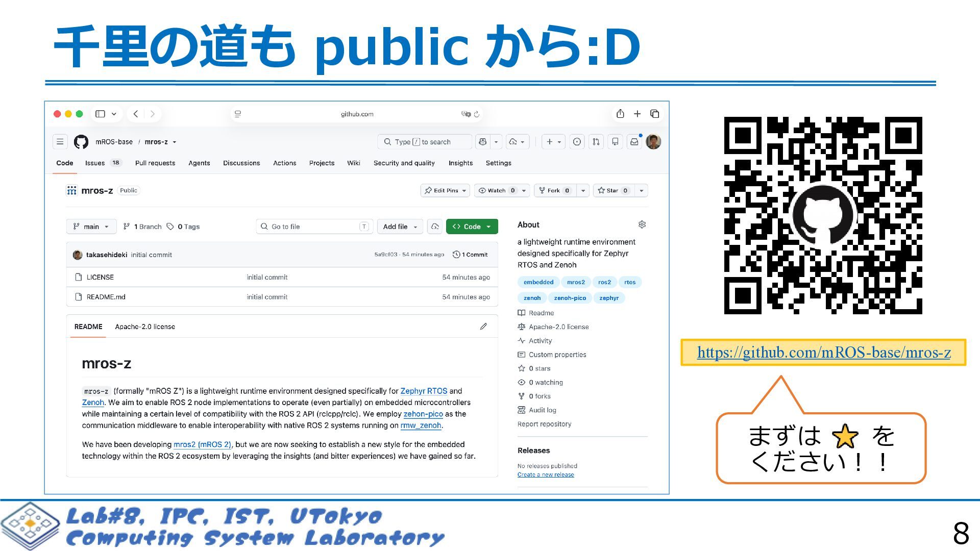Viewport: 980px width, 551px height.
Task: Expand the dropdown arrow beside the Copilot icon
Action: (496, 142)
